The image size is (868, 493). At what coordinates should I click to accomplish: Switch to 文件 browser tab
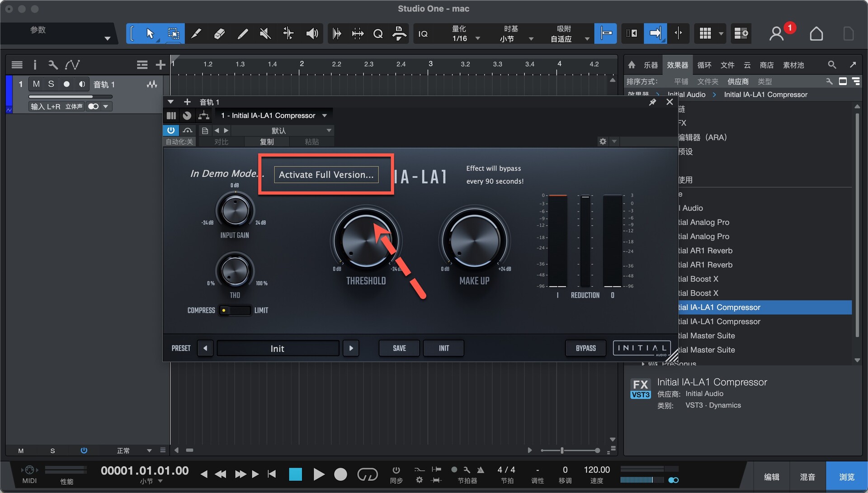pyautogui.click(x=727, y=65)
